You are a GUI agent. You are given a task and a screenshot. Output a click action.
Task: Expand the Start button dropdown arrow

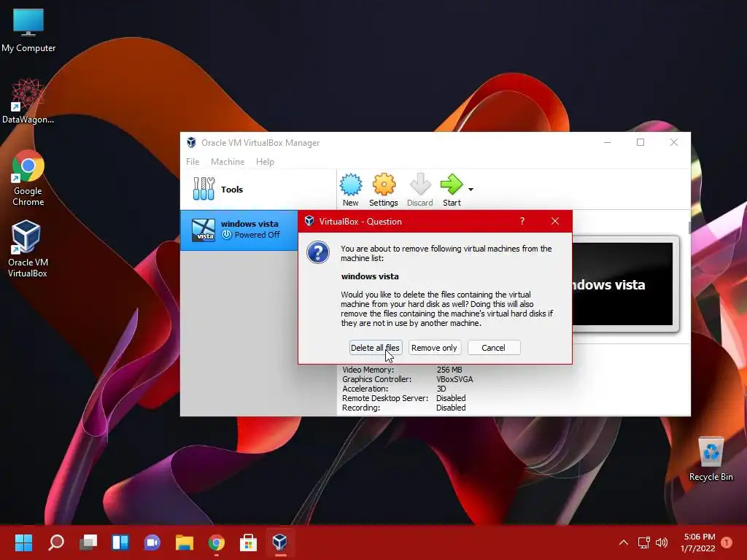471,190
